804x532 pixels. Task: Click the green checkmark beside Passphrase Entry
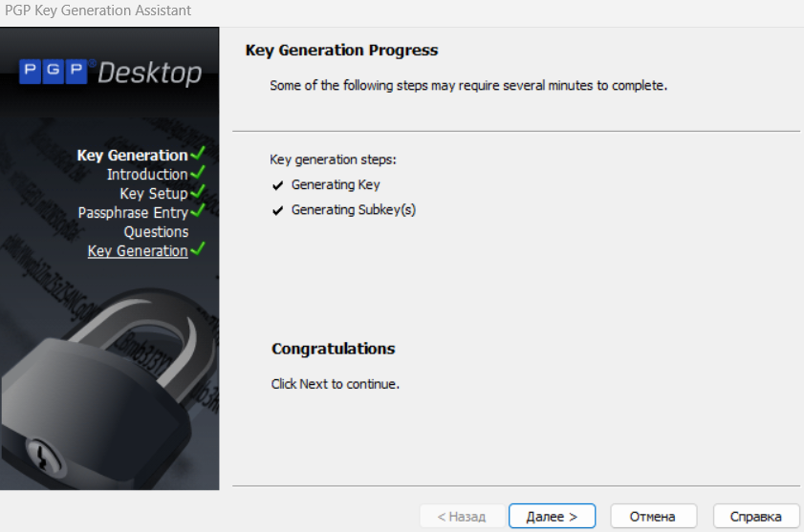pos(198,210)
